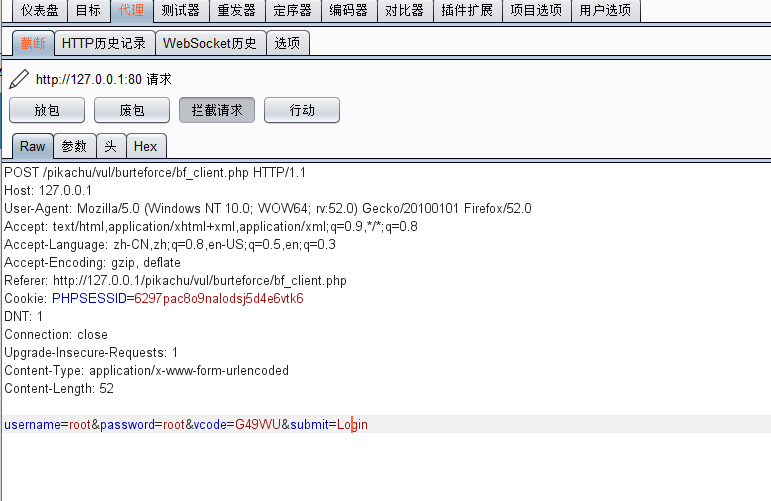
Task: Click the password parameter in the body
Action: coord(127,424)
